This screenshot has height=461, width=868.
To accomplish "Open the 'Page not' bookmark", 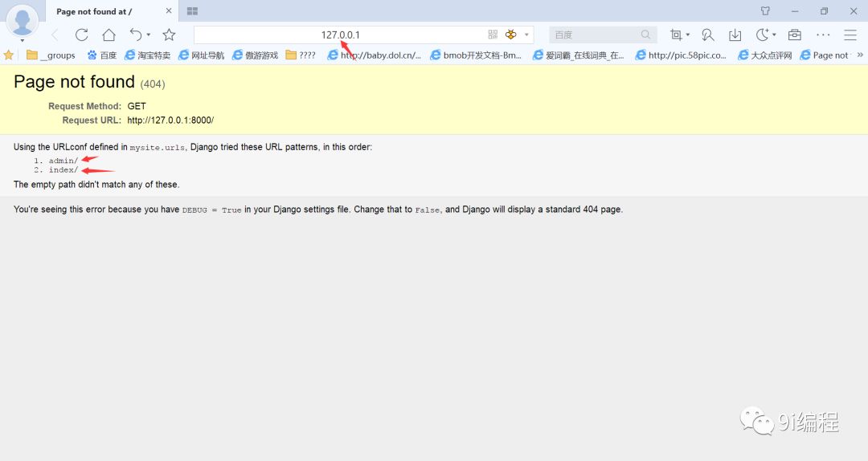I will tap(825, 55).
